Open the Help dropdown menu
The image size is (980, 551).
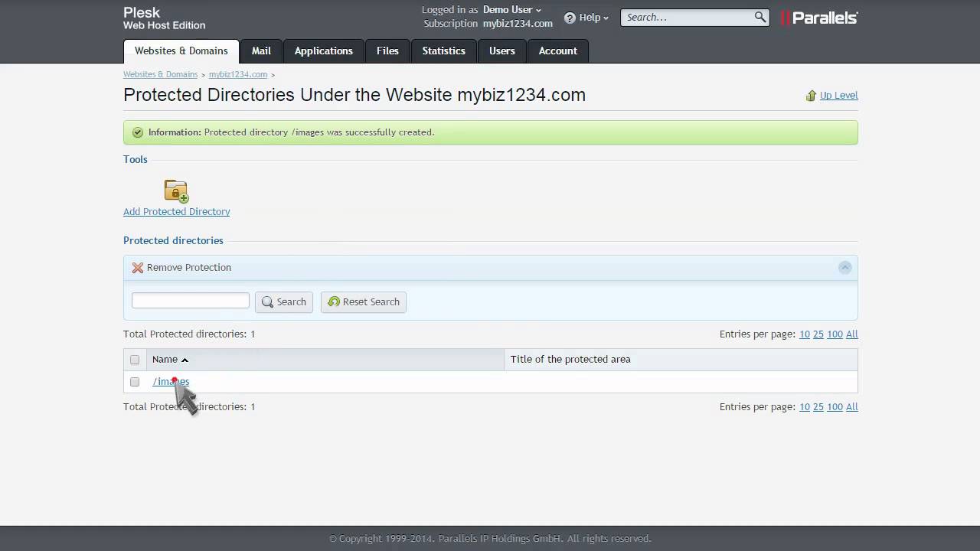click(594, 18)
